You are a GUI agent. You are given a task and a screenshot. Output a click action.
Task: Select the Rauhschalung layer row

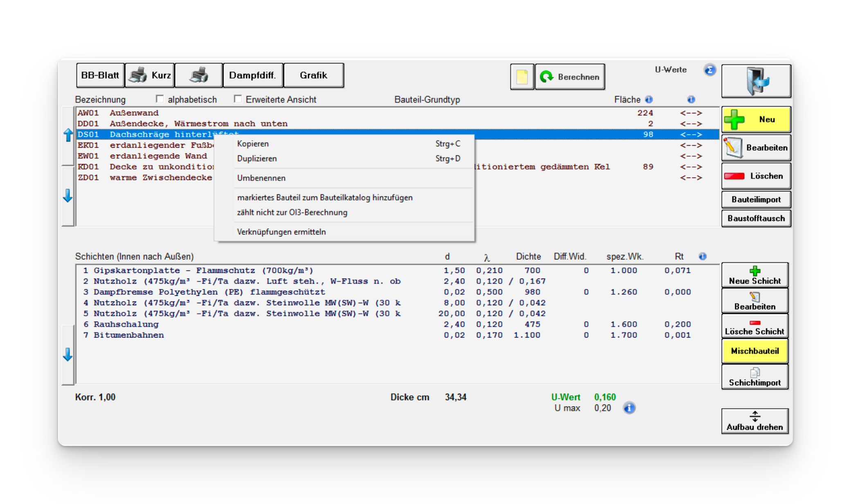126,324
